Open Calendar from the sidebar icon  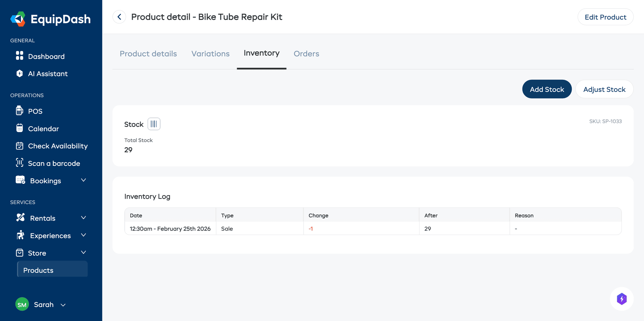point(20,128)
